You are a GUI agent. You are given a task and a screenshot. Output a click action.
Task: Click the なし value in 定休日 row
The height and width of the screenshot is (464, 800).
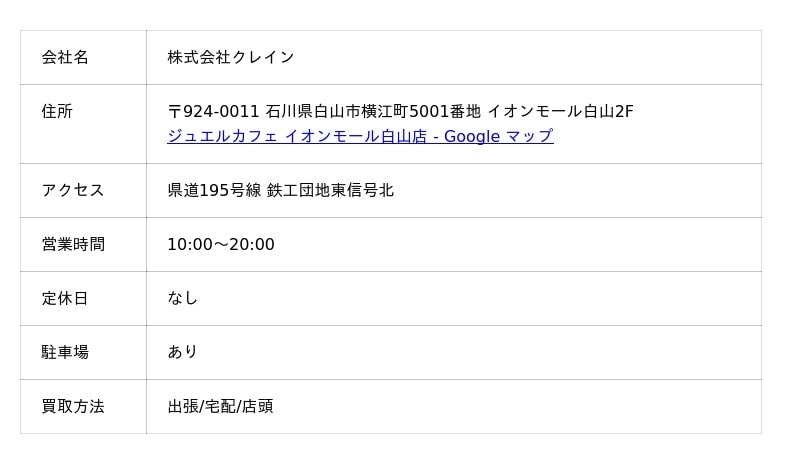click(182, 298)
